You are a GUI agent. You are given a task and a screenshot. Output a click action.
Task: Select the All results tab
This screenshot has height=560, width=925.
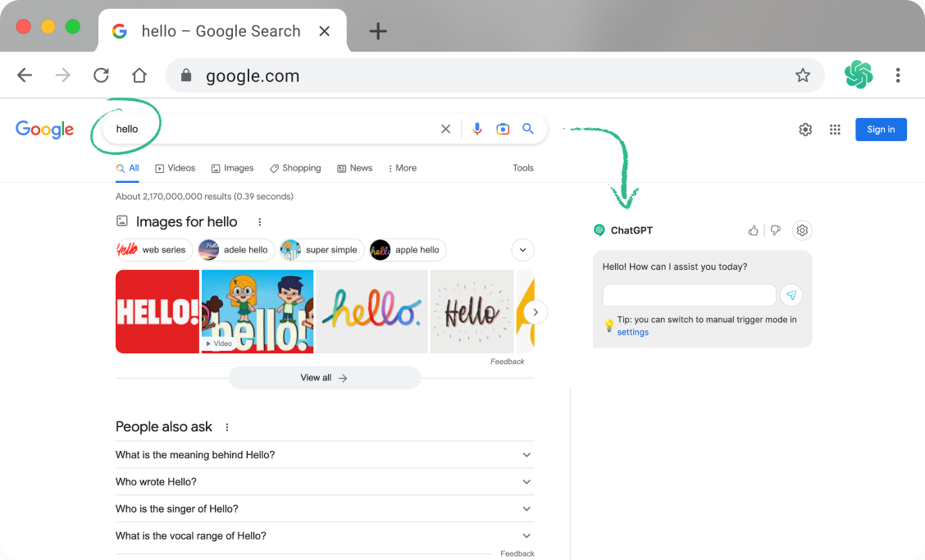click(x=128, y=168)
